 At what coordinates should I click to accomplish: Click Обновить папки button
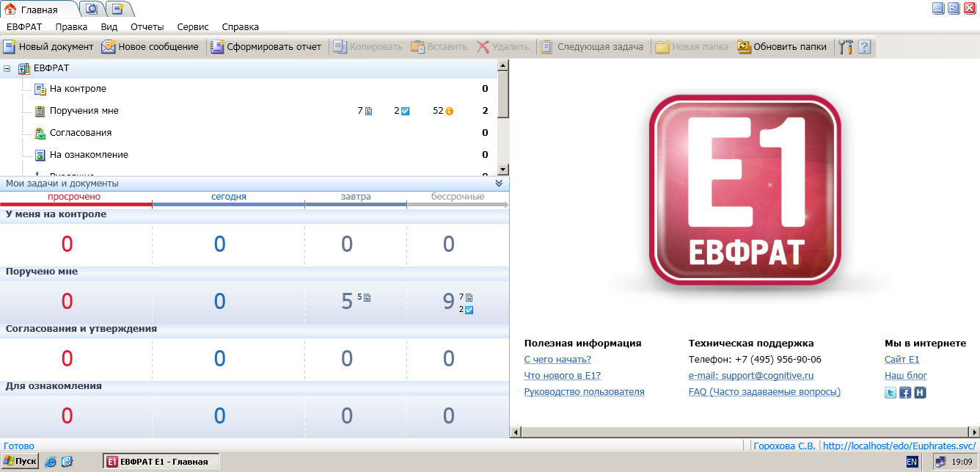click(782, 47)
